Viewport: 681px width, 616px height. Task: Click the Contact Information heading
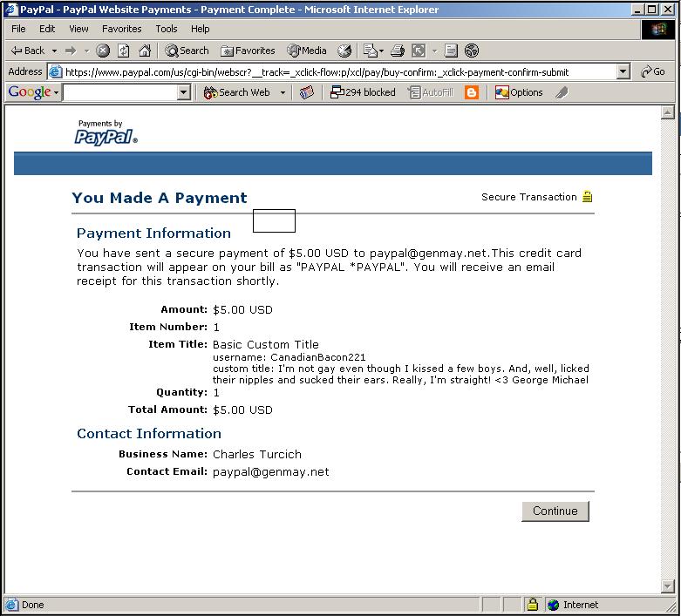(x=149, y=433)
